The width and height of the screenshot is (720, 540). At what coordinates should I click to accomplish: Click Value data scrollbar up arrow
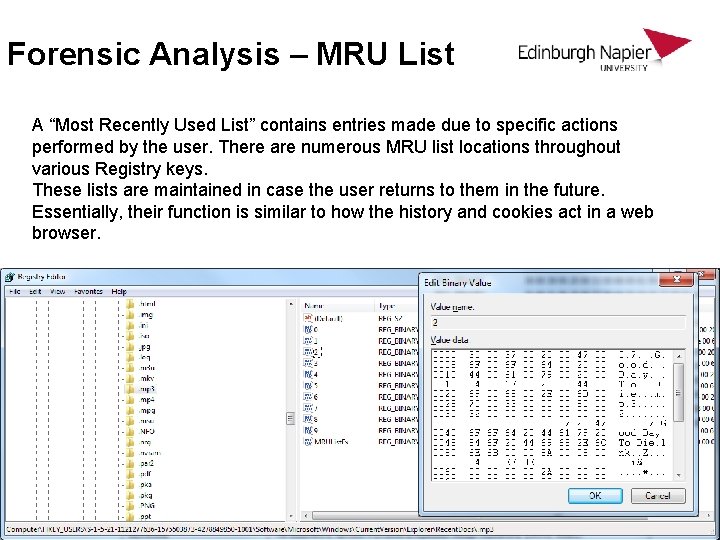(679, 356)
